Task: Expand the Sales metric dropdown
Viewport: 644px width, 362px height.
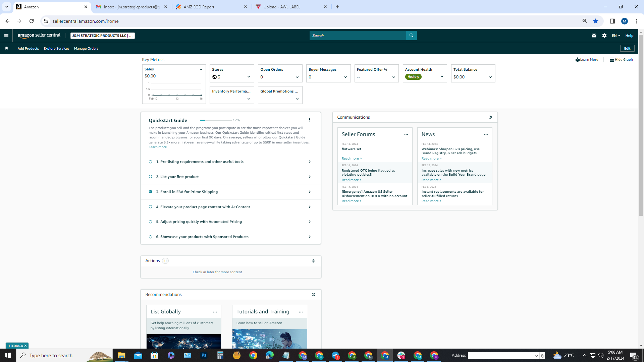Action: point(201,69)
